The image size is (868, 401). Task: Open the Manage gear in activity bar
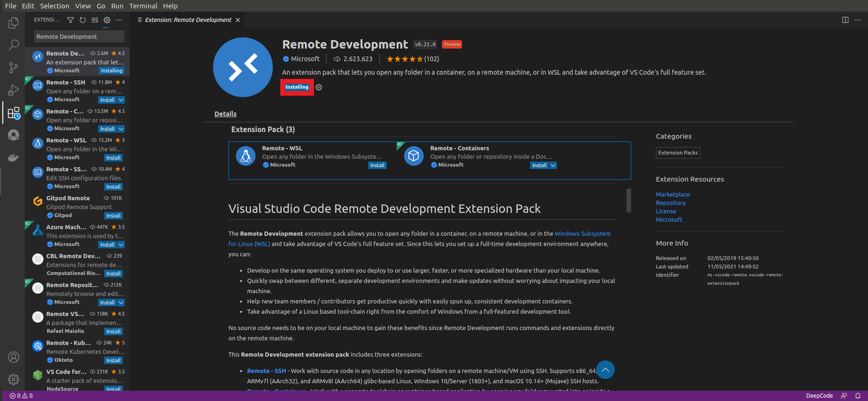(x=14, y=380)
